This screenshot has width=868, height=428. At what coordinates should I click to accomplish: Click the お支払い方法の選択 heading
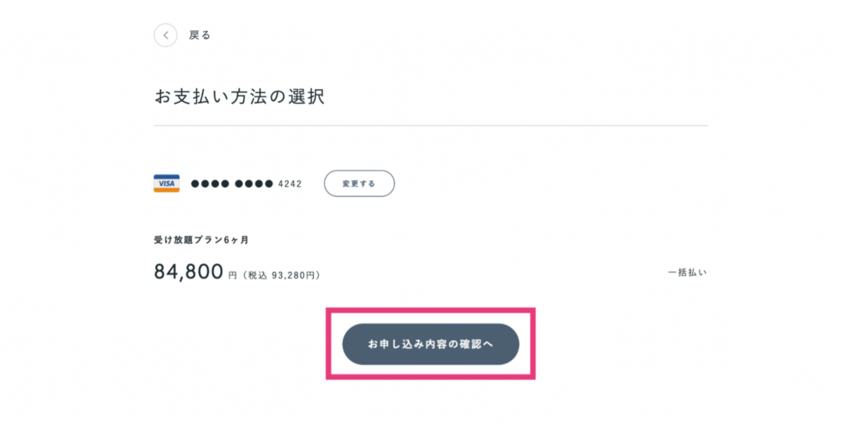240,96
